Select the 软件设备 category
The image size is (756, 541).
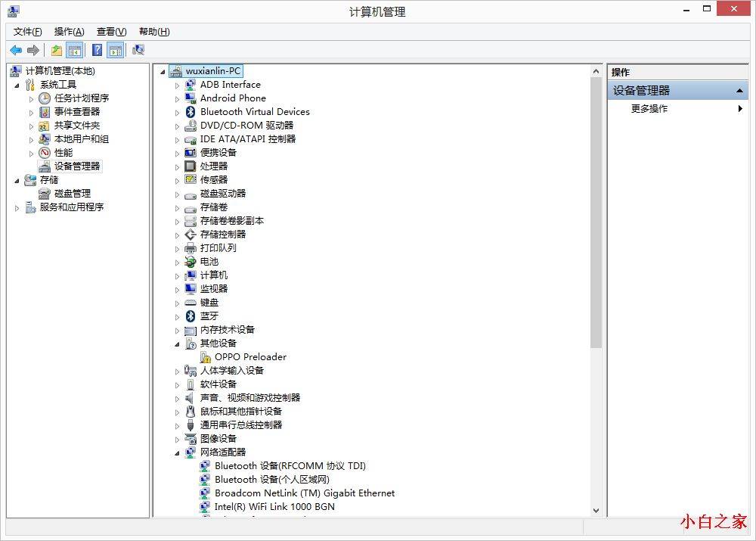pos(218,384)
